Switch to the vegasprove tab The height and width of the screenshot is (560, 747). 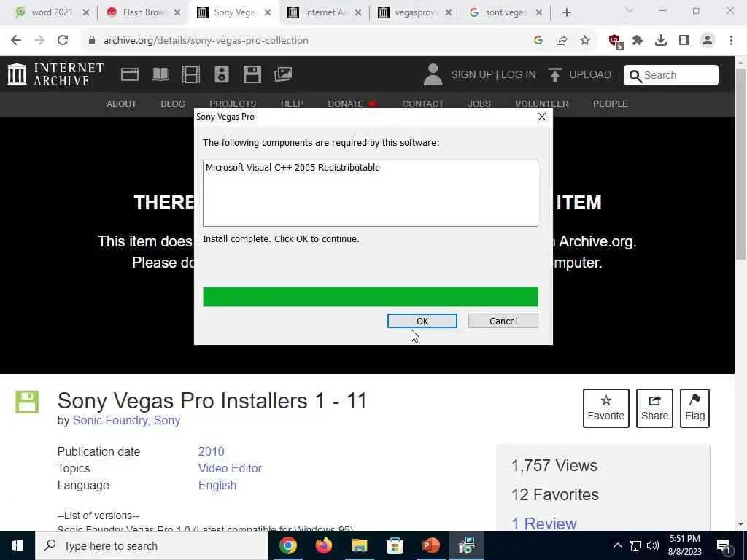click(x=414, y=12)
